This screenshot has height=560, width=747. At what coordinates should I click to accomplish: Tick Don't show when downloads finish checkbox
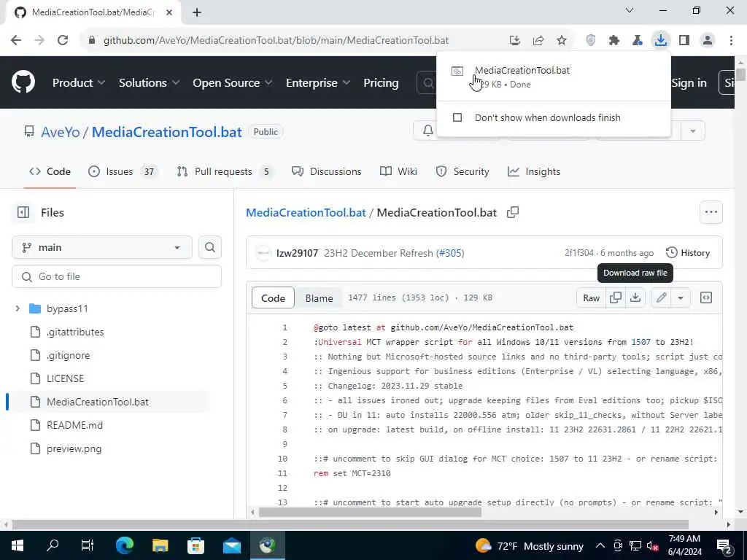pos(457,117)
